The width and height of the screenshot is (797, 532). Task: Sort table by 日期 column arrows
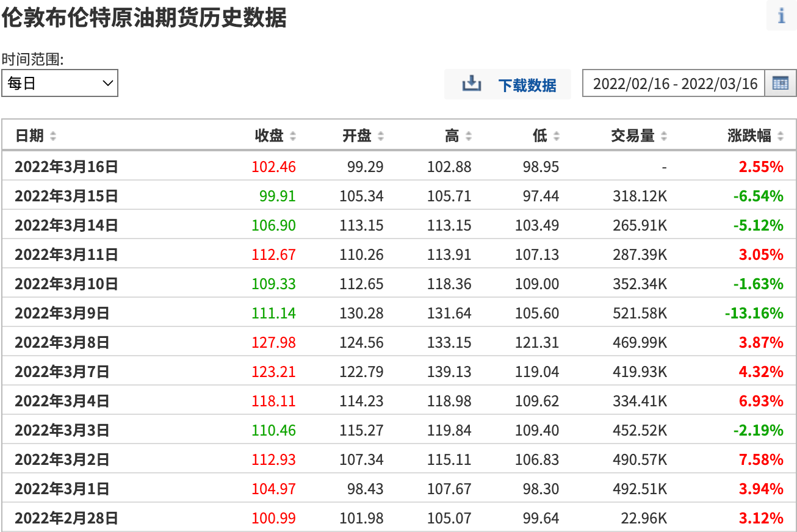point(53,136)
